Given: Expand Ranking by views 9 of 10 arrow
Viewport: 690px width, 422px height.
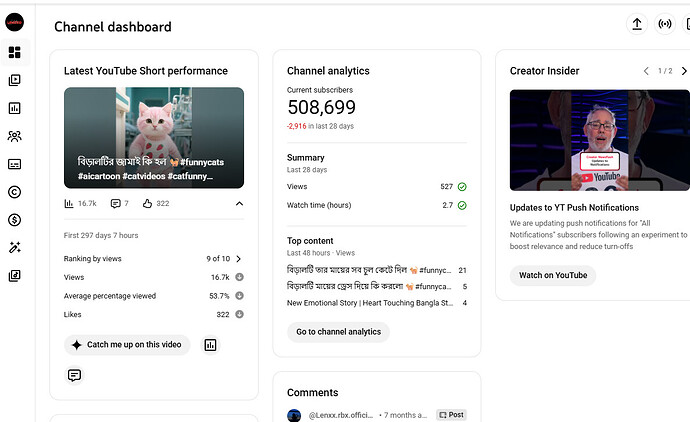Looking at the screenshot, I should coord(239,259).
